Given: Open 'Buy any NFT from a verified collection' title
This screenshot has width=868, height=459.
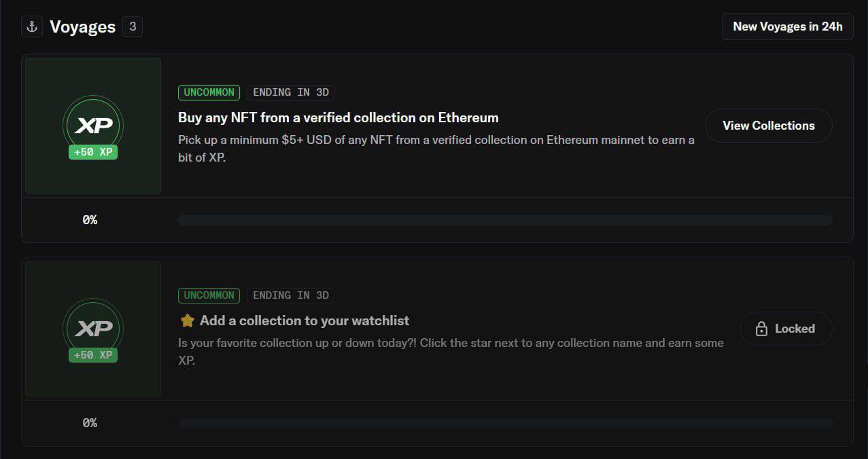Looking at the screenshot, I should 338,117.
